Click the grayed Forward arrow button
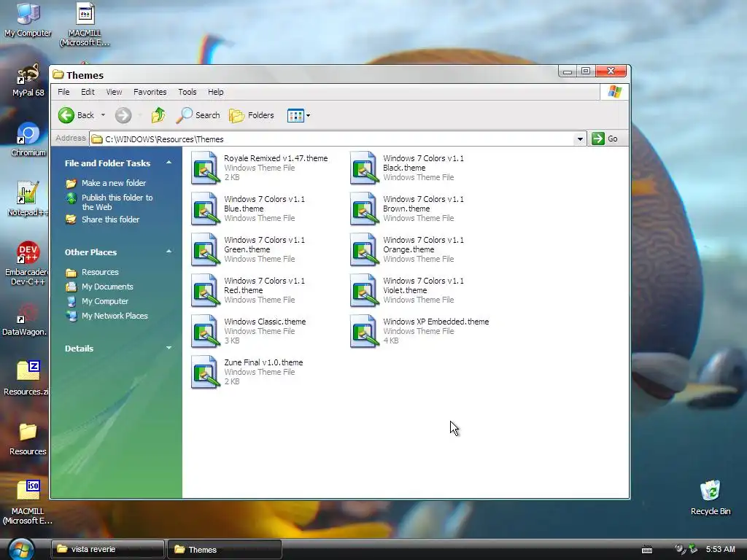Screen dimensions: 747x560 (123, 115)
